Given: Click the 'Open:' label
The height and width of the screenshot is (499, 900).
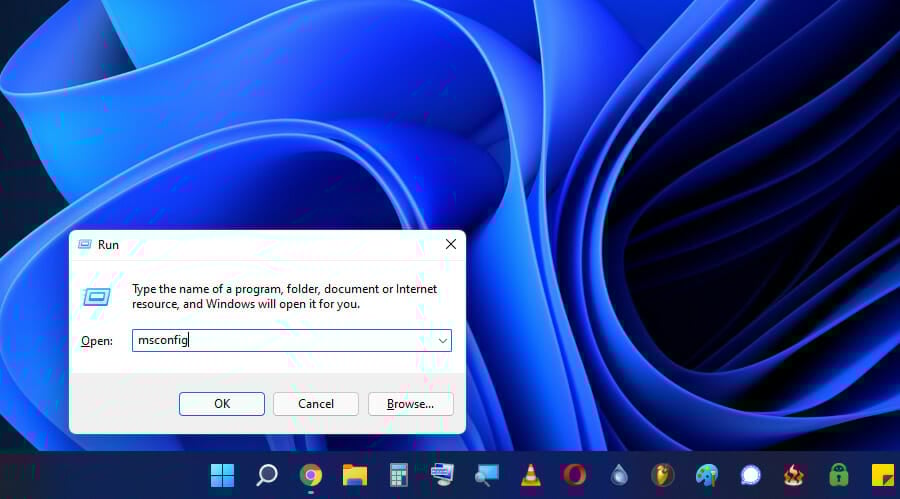Looking at the screenshot, I should click(x=96, y=341).
